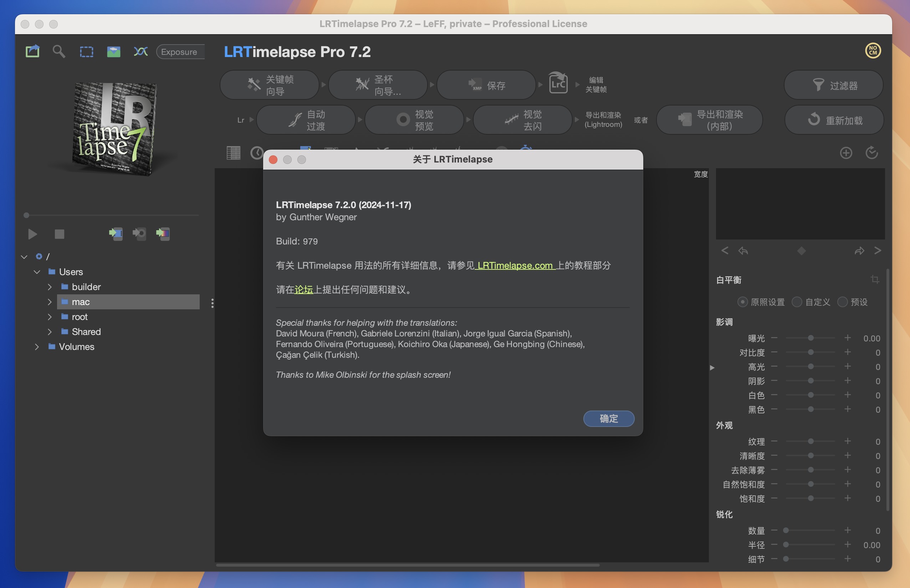Click the grey camera import icon
Screen dimensions: 910x588
pyautogui.click(x=139, y=233)
